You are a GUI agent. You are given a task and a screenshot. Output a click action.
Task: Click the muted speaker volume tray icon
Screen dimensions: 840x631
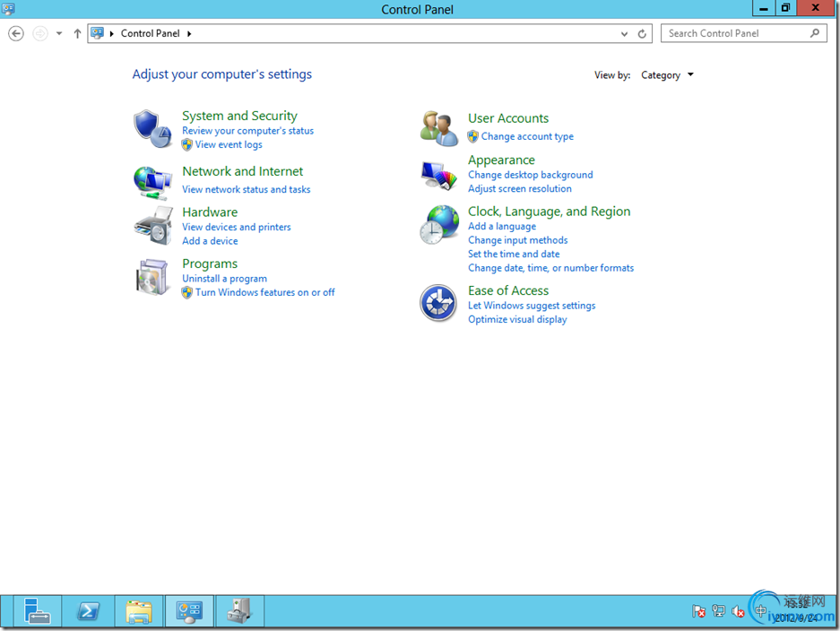pos(738,611)
